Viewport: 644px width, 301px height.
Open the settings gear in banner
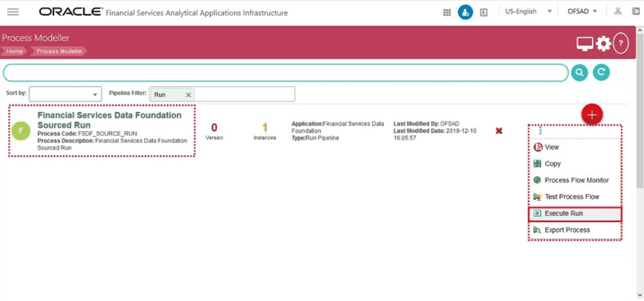click(603, 44)
